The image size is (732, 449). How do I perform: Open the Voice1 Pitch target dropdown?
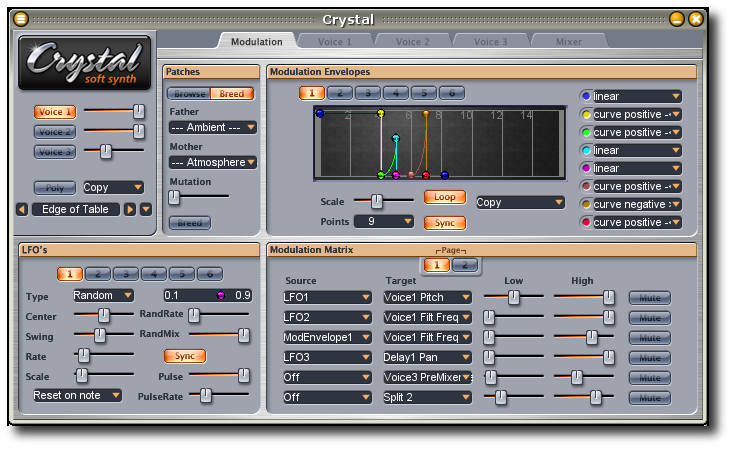point(428,297)
